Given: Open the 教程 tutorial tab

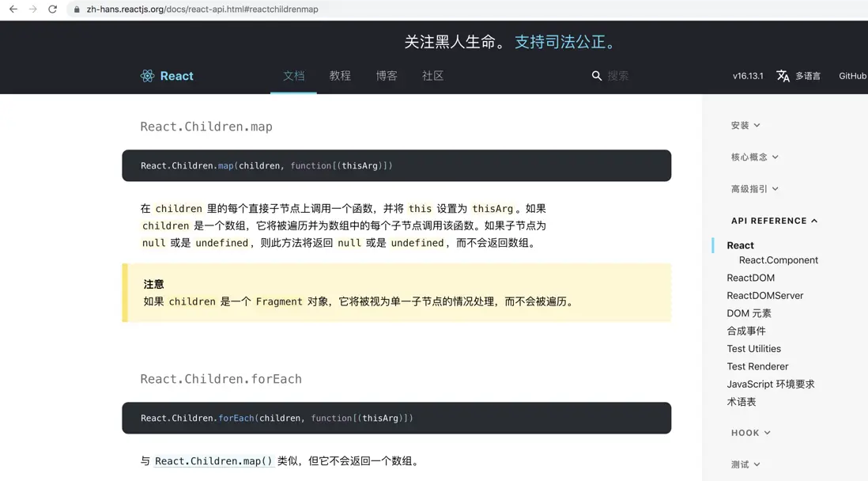Looking at the screenshot, I should coord(340,76).
